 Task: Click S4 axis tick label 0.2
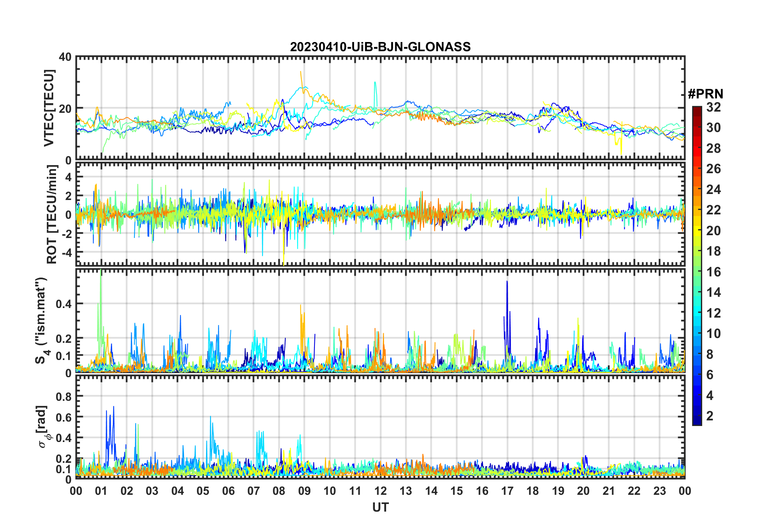[x=64, y=338]
